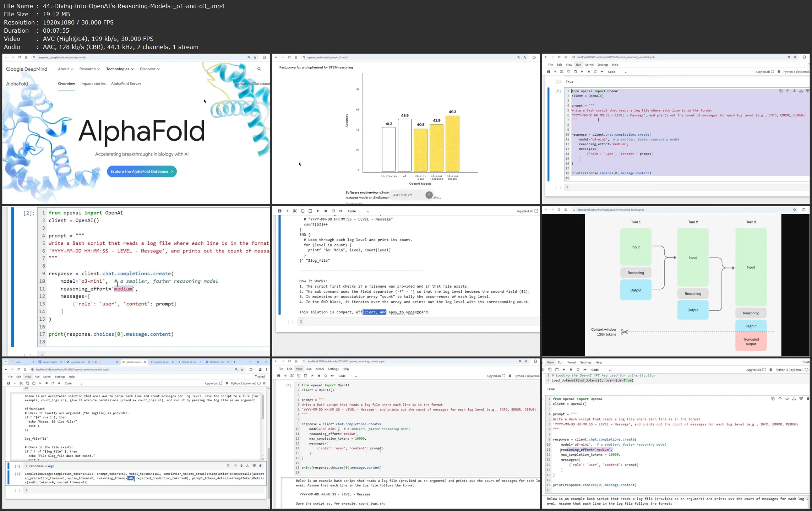Expand the About menu on the DeepMind site
The image size is (812, 511).
pyautogui.click(x=66, y=69)
